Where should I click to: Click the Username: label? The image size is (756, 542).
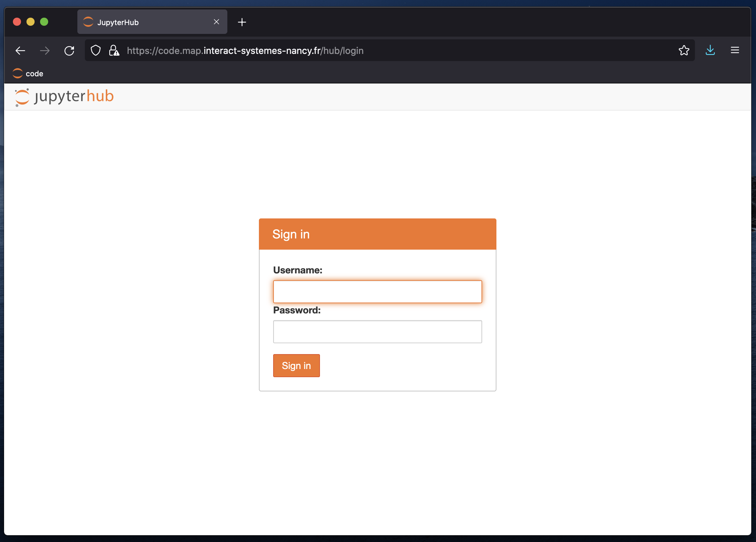click(298, 270)
